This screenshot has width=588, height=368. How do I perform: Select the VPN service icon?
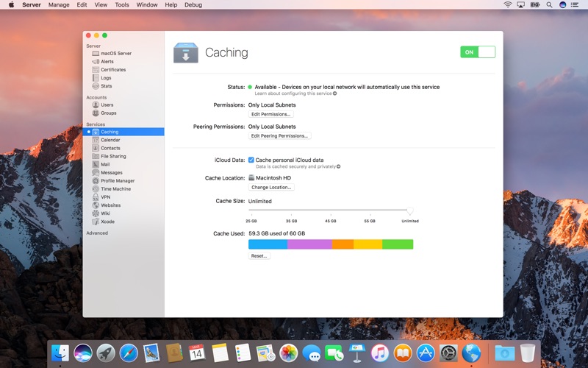(x=96, y=197)
